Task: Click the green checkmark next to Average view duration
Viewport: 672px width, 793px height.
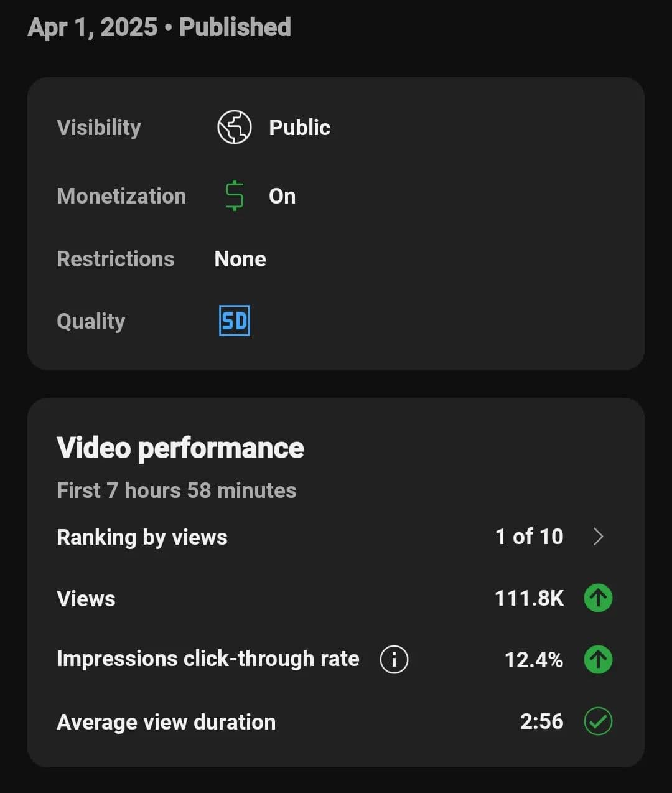Action: 597,721
